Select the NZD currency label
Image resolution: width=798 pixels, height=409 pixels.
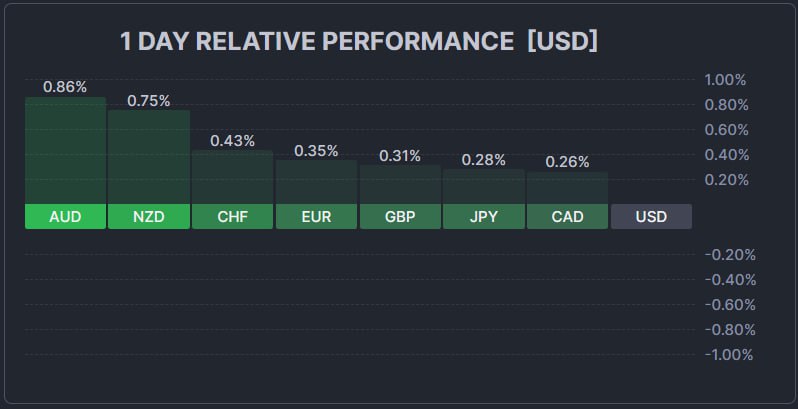(148, 216)
